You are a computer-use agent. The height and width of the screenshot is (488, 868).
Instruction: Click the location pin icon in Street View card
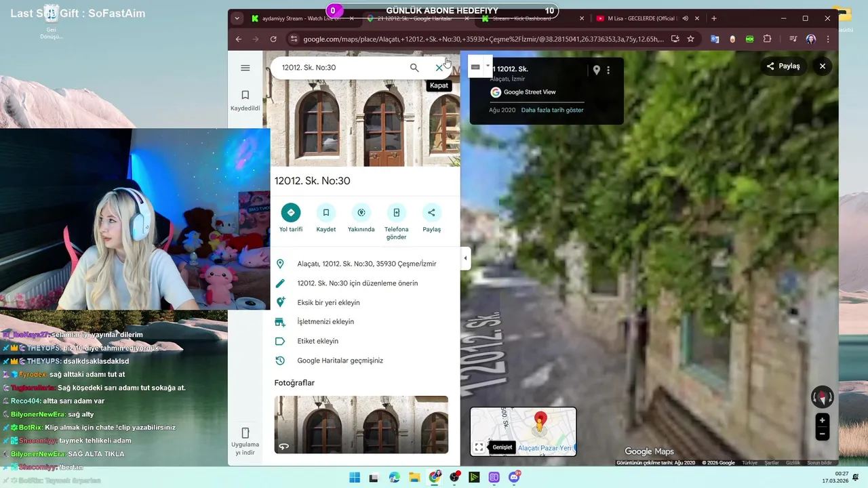pyautogui.click(x=596, y=70)
